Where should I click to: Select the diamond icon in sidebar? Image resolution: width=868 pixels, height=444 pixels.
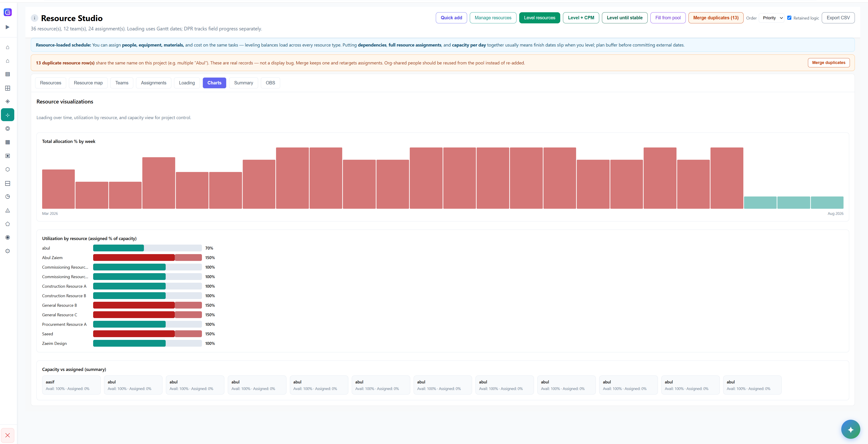(7, 101)
